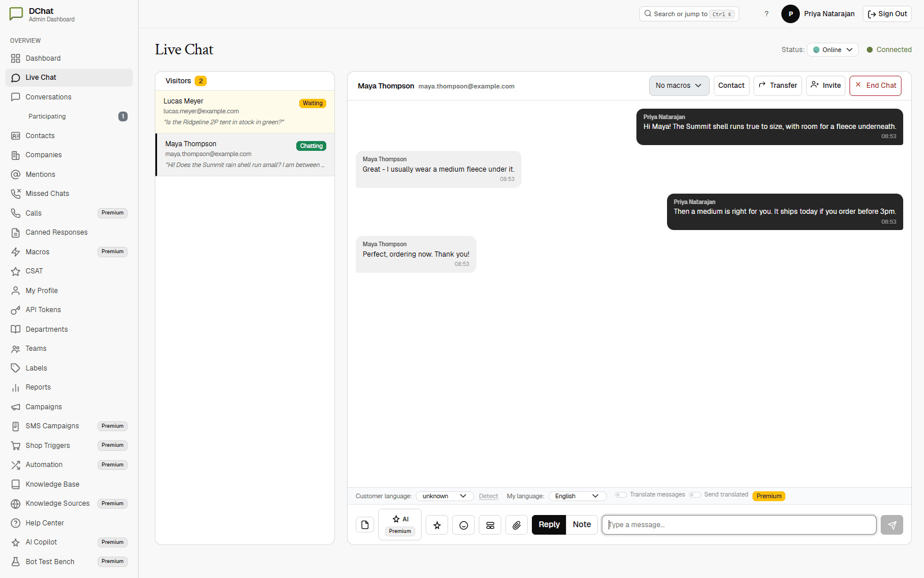Click the Detect language link
This screenshot has height=578, width=924.
(x=489, y=496)
